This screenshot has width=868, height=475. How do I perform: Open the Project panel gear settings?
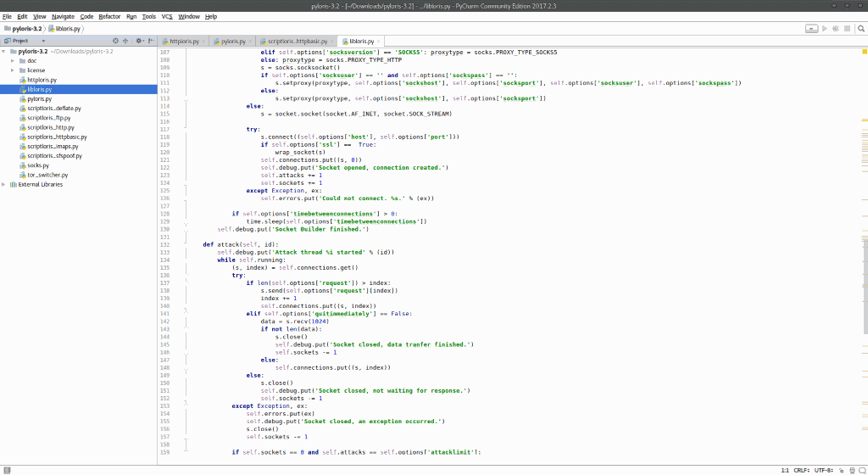click(139, 41)
